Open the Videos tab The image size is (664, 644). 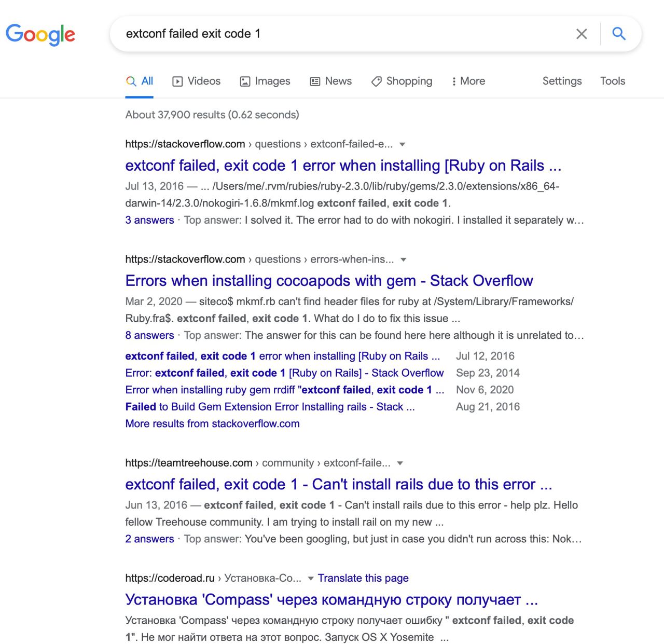tap(197, 81)
